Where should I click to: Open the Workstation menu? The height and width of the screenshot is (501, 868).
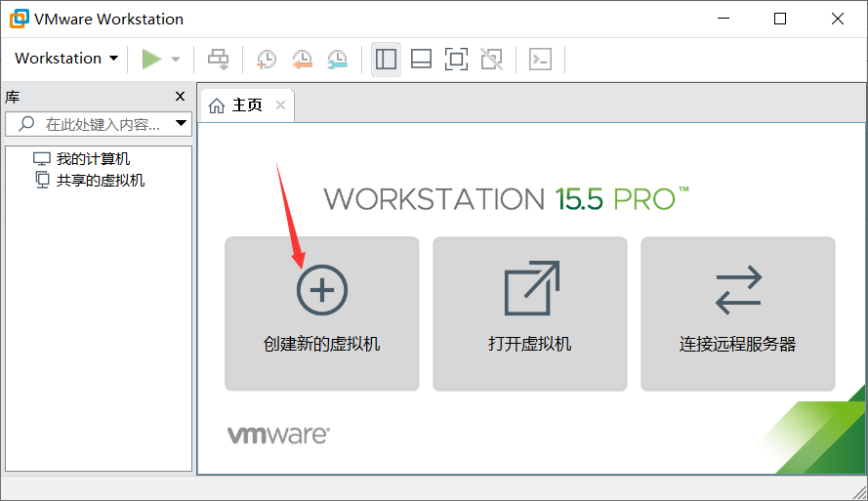pyautogui.click(x=66, y=59)
